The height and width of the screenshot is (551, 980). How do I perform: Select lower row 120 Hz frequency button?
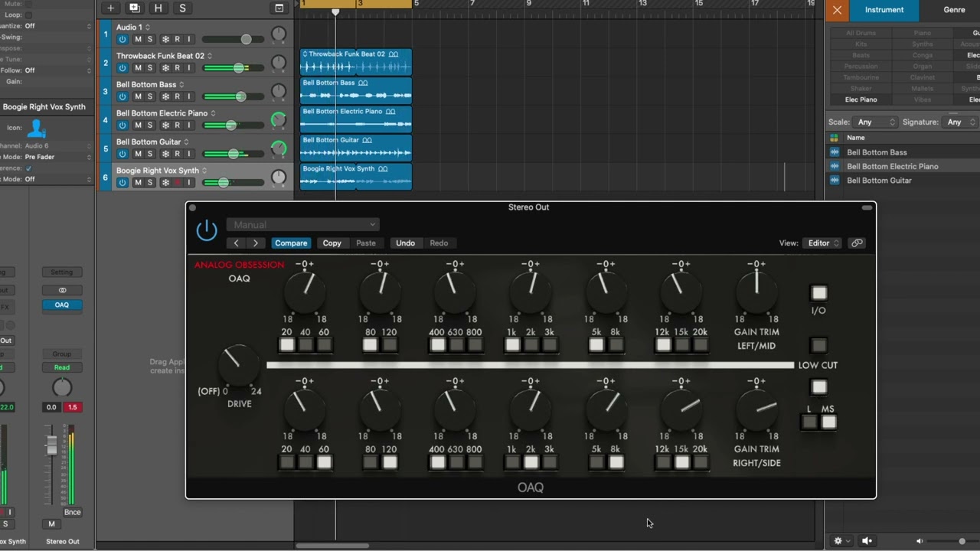390,462
